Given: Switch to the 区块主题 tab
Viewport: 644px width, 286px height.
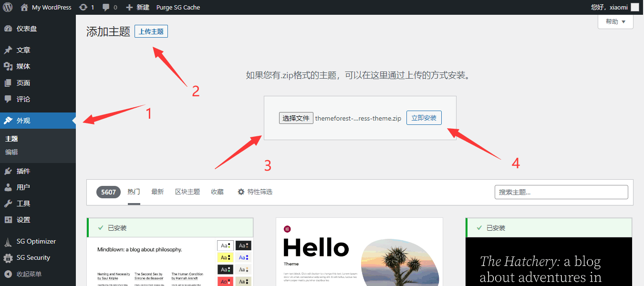Looking at the screenshot, I should click(x=187, y=192).
